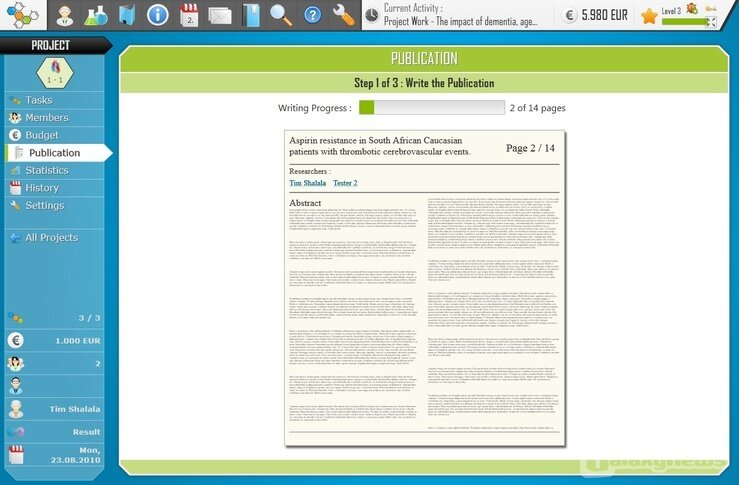This screenshot has height=485, width=739.
Task: Click the Result status row
Action: pyautogui.click(x=55, y=432)
